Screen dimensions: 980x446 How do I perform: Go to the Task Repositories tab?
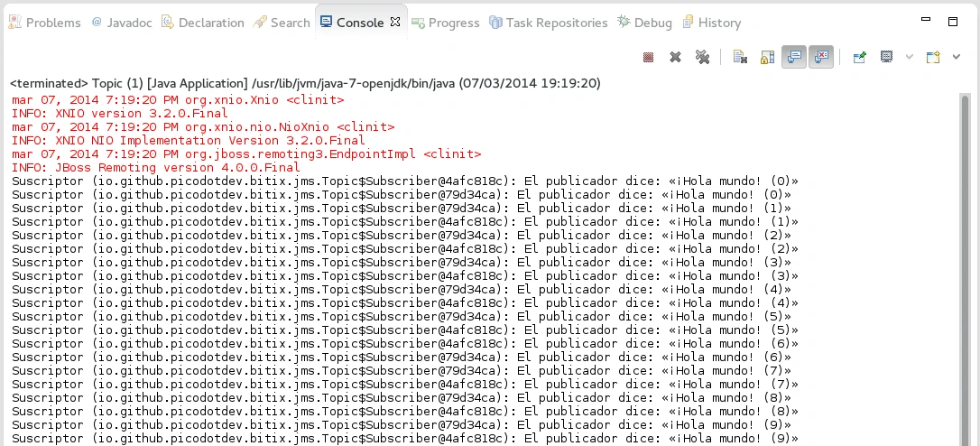548,23
